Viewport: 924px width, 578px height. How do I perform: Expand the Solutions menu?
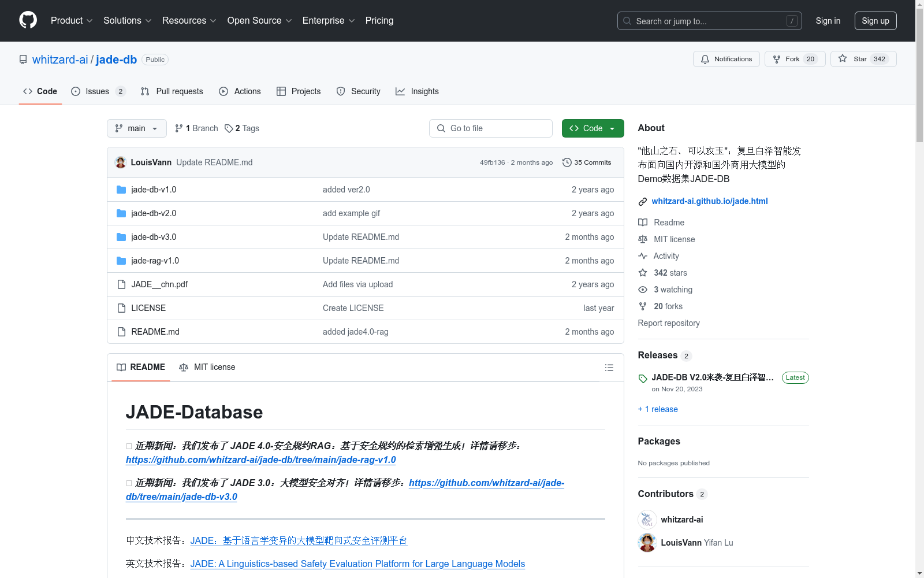click(x=128, y=20)
